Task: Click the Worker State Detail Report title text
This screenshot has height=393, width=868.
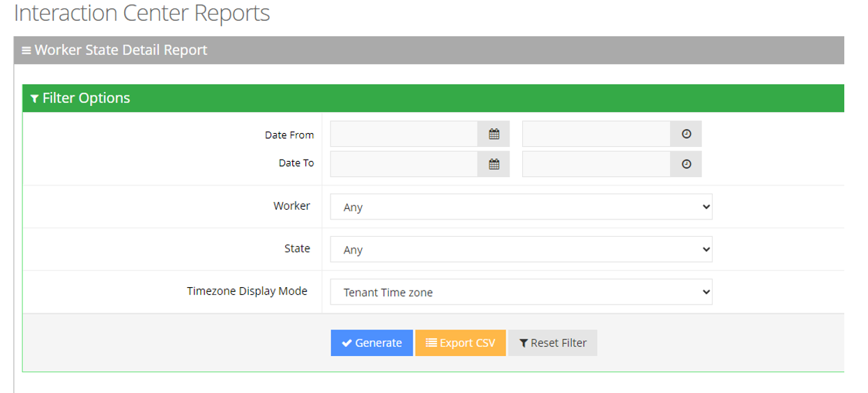Action: tap(121, 50)
